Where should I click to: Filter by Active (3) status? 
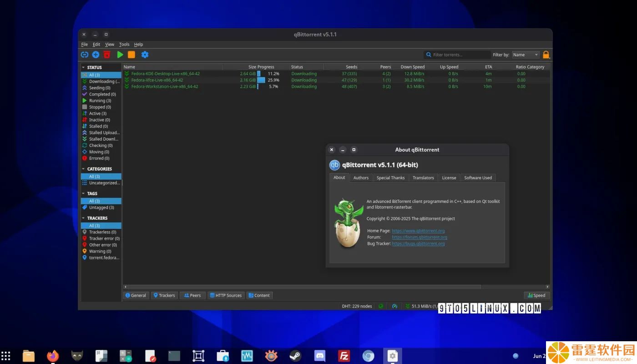click(x=101, y=113)
